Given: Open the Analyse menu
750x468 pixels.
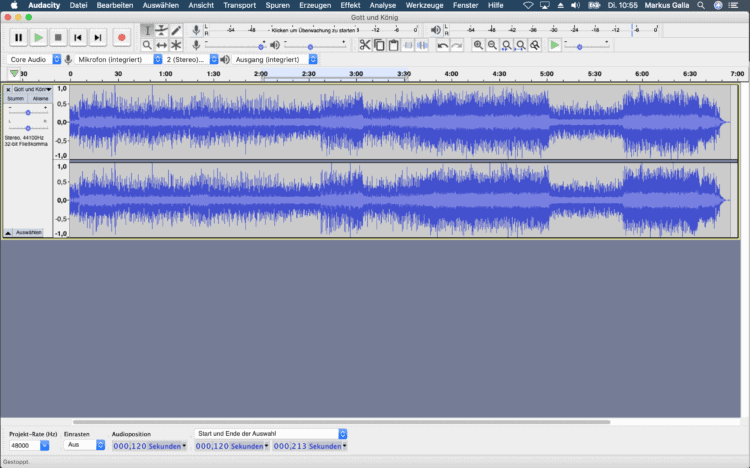Looking at the screenshot, I should (x=383, y=5).
